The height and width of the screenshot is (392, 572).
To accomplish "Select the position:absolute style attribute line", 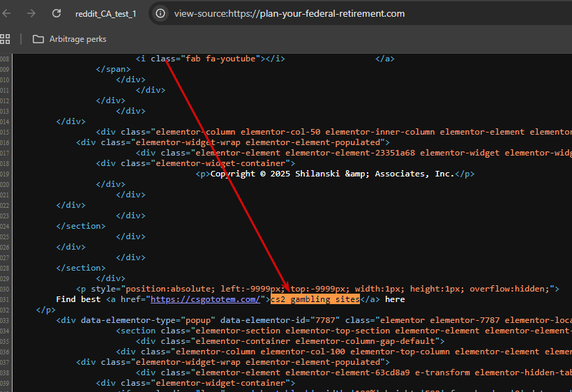I will tap(317, 289).
